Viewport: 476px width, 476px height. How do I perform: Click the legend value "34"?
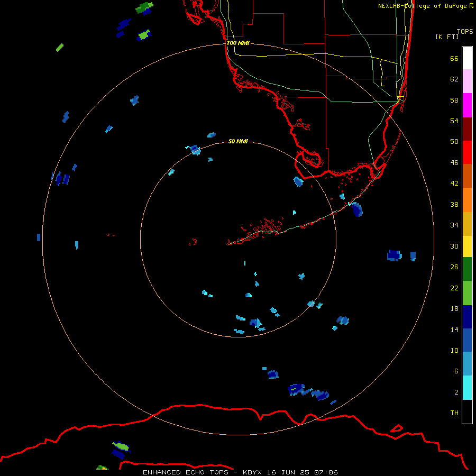[x=454, y=225]
